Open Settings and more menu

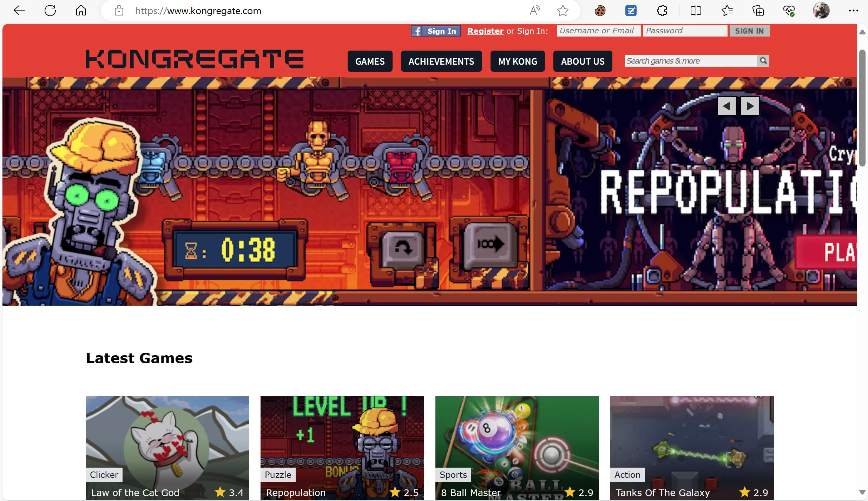pos(853,11)
